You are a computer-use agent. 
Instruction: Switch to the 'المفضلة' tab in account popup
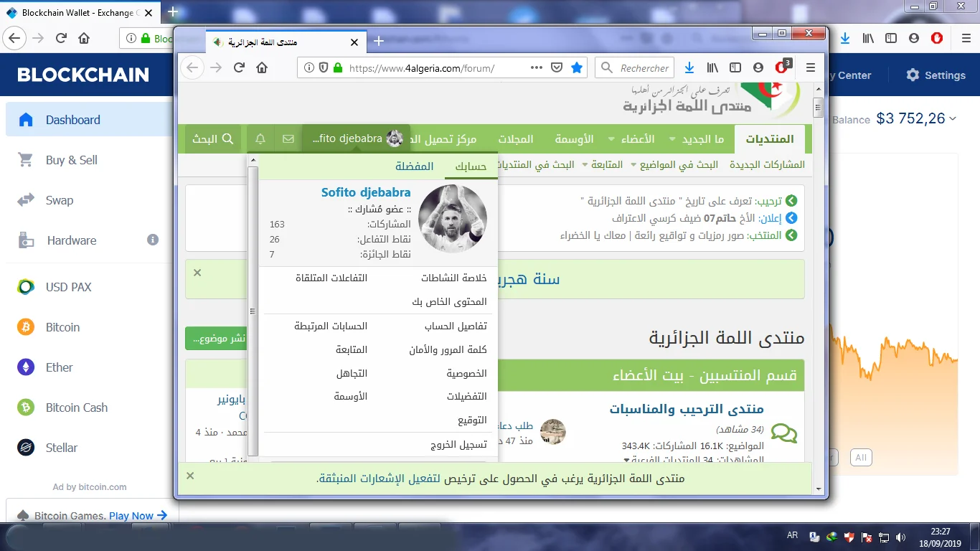tap(414, 166)
